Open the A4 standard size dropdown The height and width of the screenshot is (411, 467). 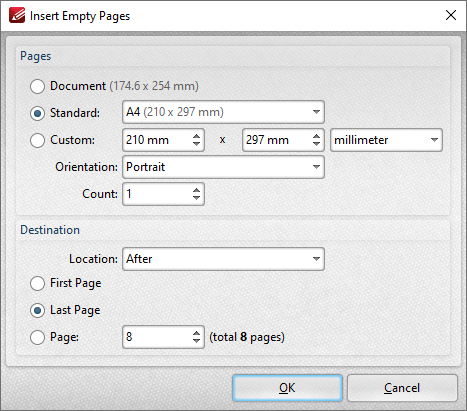223,112
